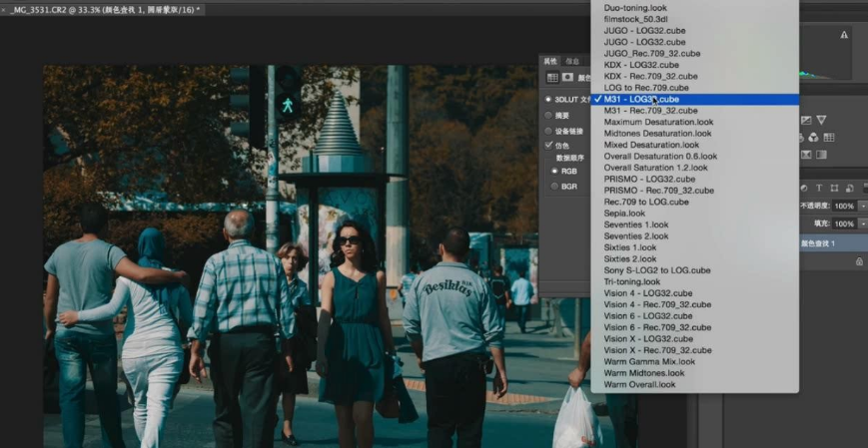Choose Vision X - LOG32.cube LUT

coord(695,339)
